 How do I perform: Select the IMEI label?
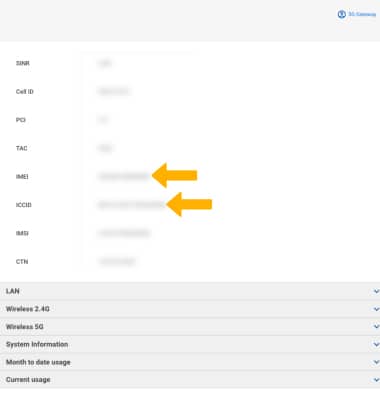[x=22, y=176]
